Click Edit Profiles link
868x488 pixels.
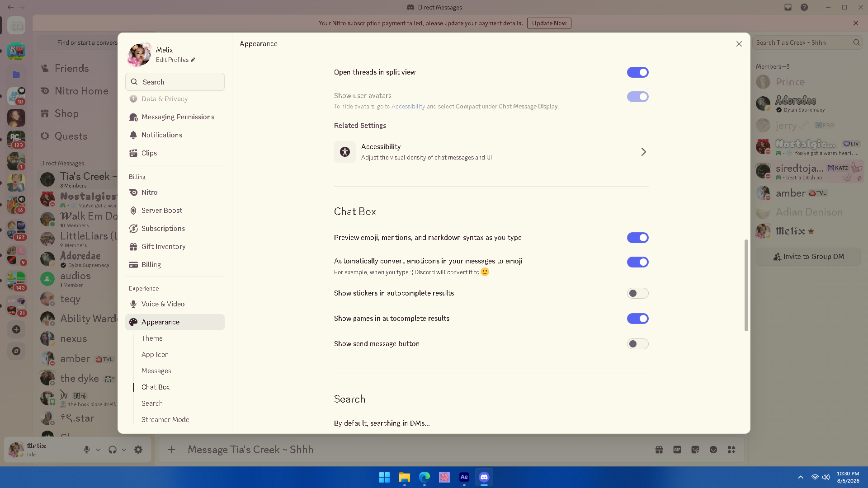pos(175,60)
